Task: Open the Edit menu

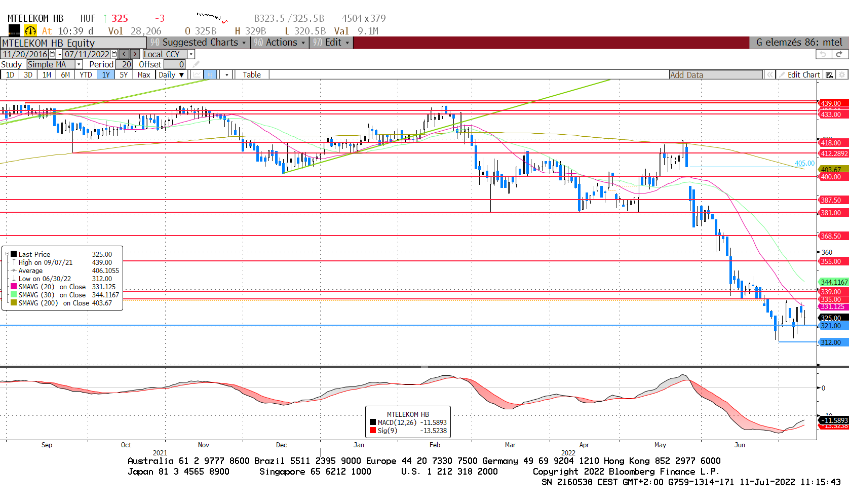Action: point(331,43)
